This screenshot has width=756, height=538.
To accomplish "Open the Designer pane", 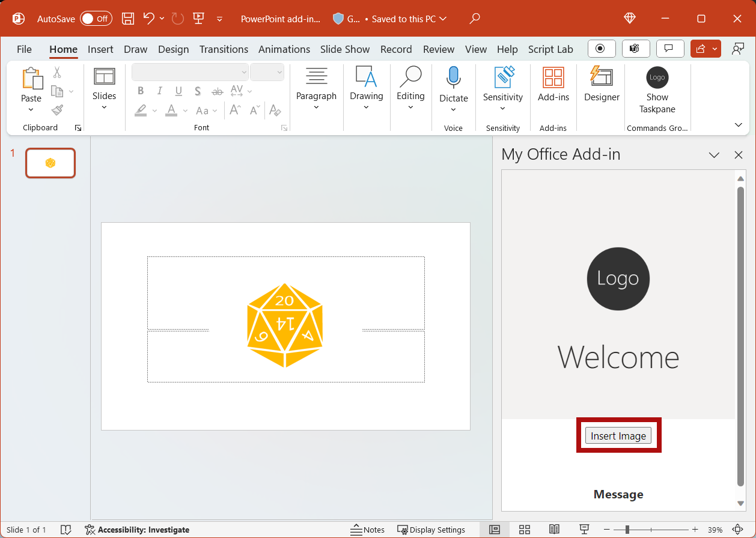I will coord(602,85).
